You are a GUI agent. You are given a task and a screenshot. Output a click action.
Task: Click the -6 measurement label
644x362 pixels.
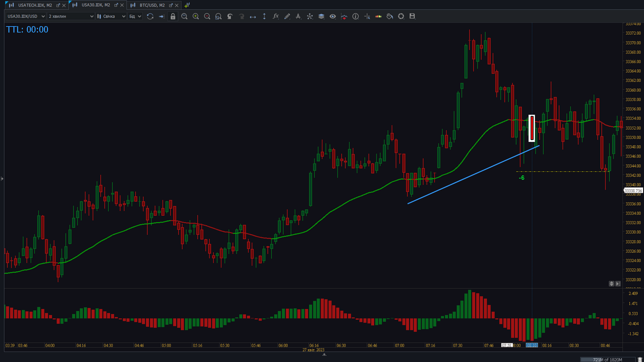tap(522, 178)
